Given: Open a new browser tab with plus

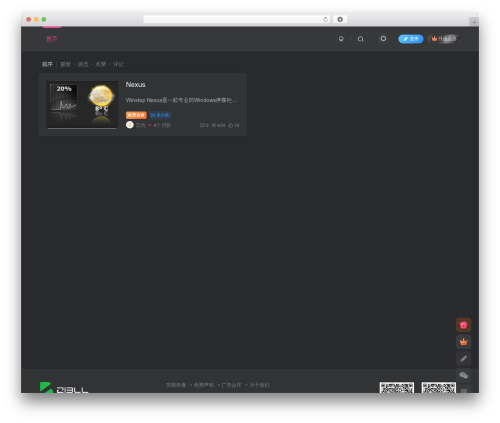Looking at the screenshot, I should pyautogui.click(x=474, y=22).
